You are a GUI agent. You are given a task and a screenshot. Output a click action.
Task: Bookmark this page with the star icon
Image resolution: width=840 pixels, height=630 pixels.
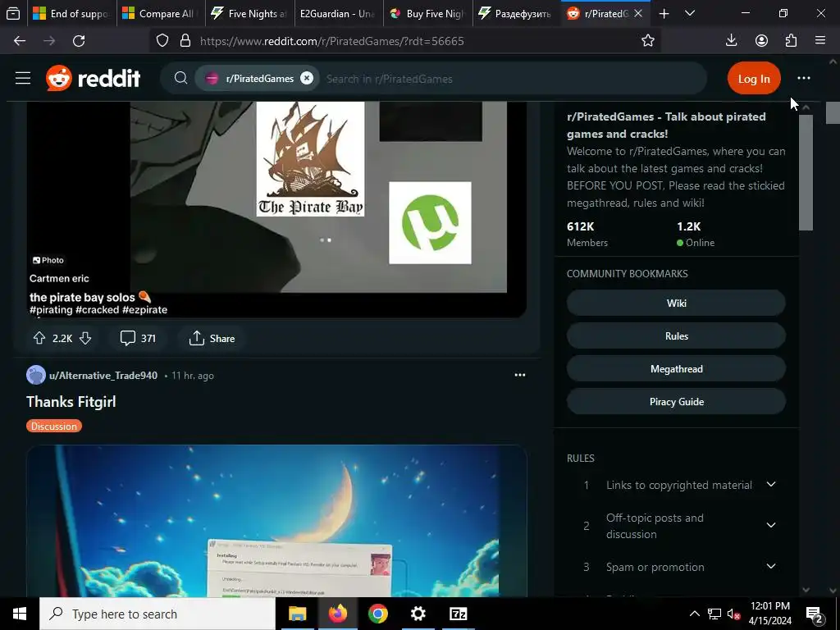(x=648, y=41)
